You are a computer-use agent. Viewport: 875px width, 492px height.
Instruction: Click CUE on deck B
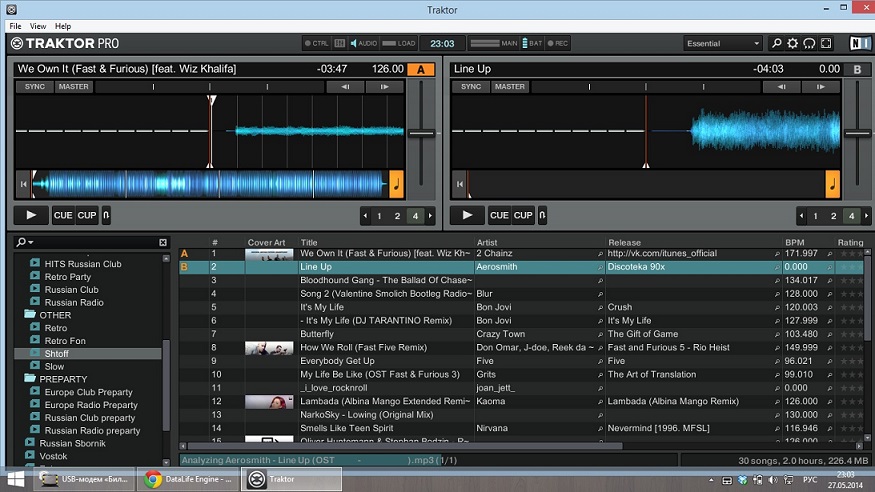click(x=499, y=215)
